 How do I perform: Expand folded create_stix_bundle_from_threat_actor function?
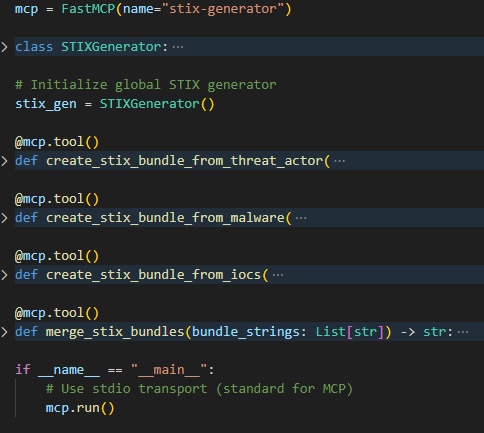4,161
